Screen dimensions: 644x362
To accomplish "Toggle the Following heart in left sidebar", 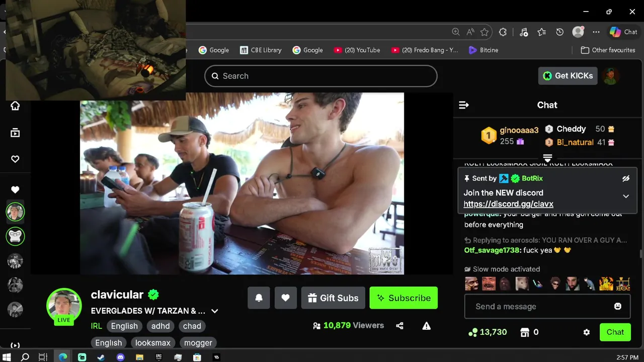I will (15, 159).
